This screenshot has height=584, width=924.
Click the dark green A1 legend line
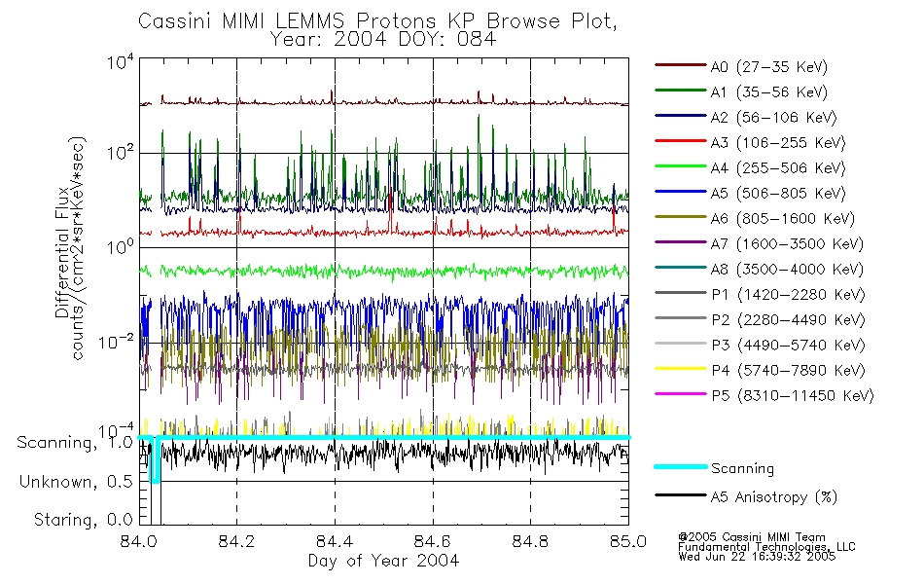point(681,91)
